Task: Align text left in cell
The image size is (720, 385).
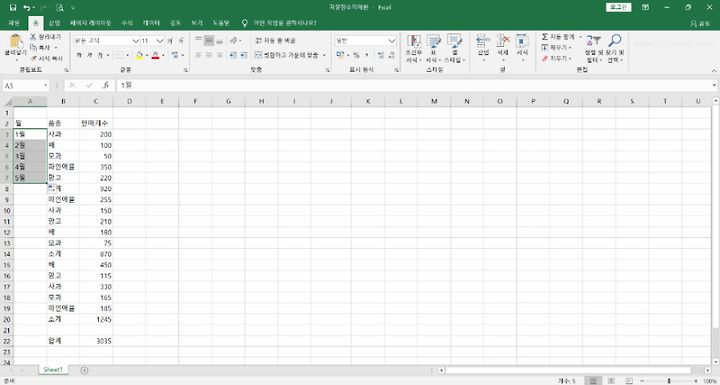Action: coord(198,55)
